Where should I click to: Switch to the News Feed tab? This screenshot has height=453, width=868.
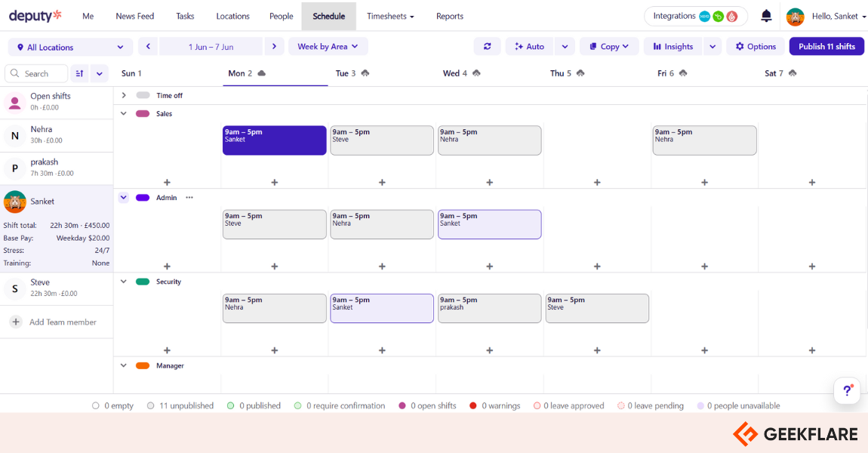134,16
